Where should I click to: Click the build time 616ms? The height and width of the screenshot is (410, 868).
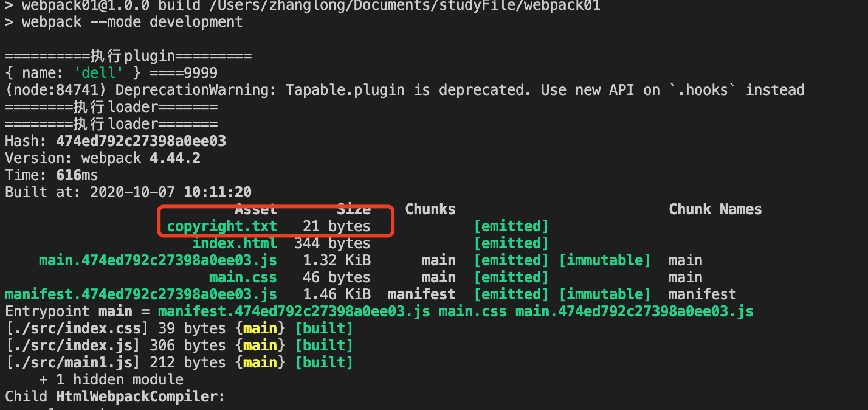[77, 175]
